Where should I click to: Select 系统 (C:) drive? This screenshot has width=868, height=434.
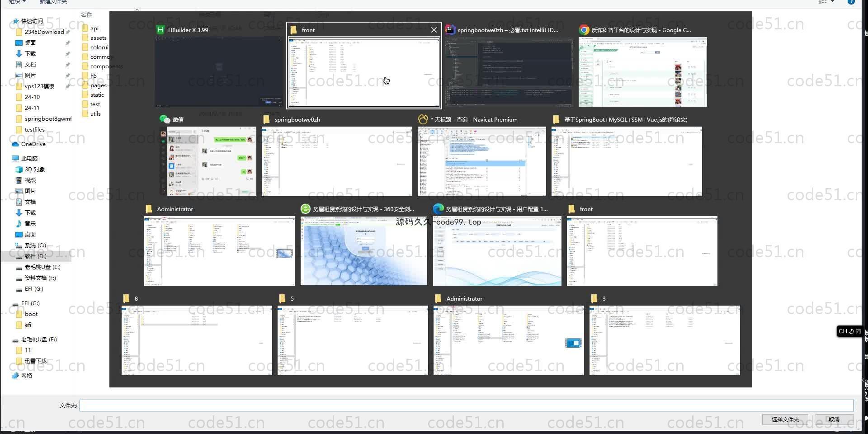35,245
